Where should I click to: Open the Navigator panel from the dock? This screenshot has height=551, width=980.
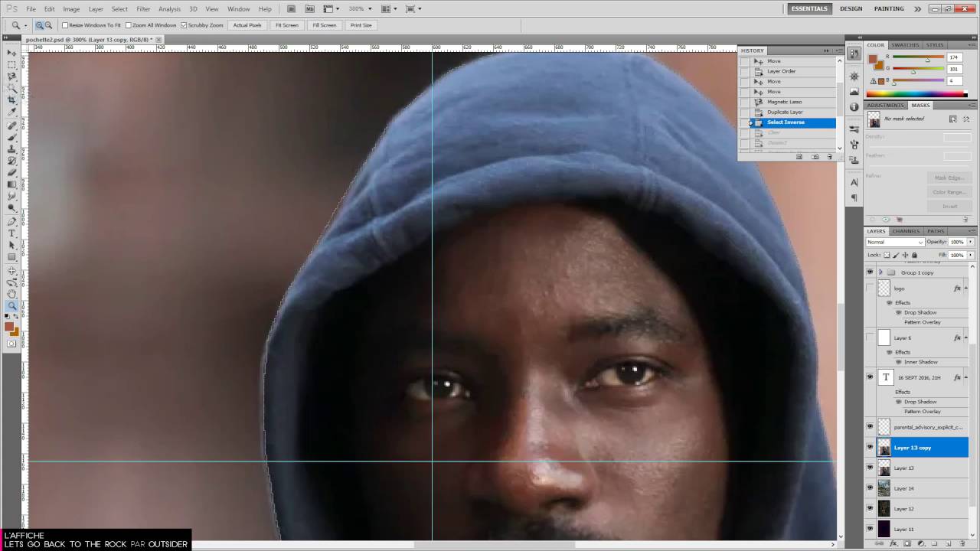coord(854,76)
